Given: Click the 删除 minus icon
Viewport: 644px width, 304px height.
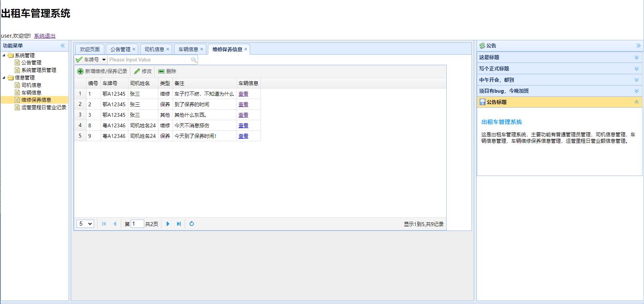Looking at the screenshot, I should 161,71.
